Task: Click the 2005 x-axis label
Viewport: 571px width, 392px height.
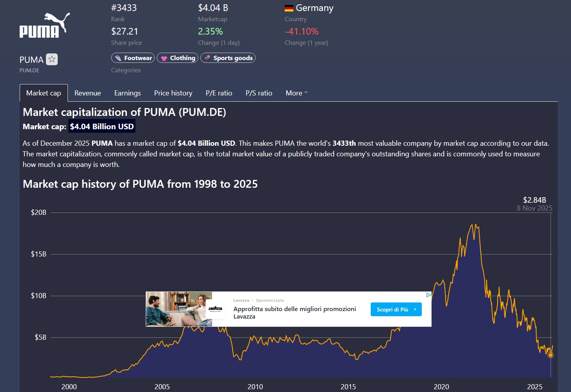Action: pos(162,387)
